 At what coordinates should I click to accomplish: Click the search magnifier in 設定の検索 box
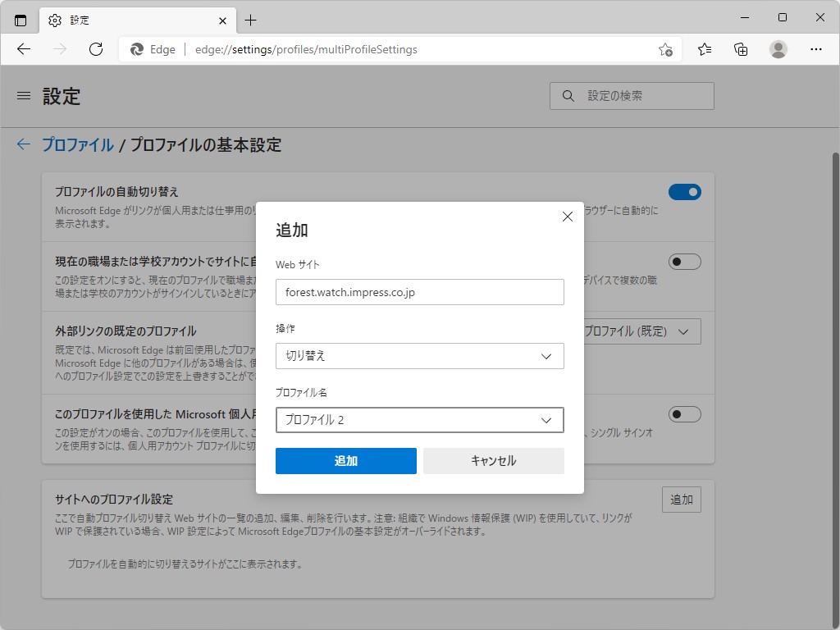568,95
